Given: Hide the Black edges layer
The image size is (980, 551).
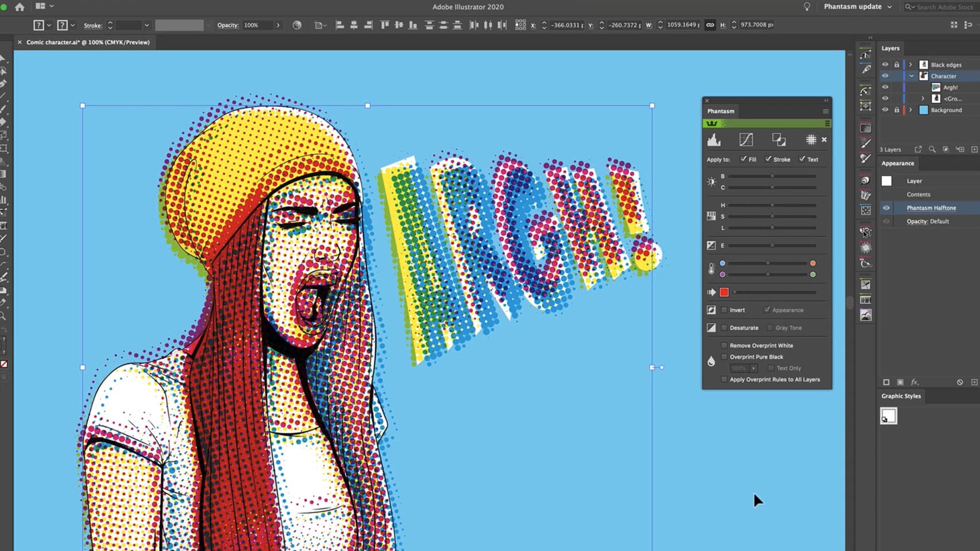Looking at the screenshot, I should pos(885,65).
